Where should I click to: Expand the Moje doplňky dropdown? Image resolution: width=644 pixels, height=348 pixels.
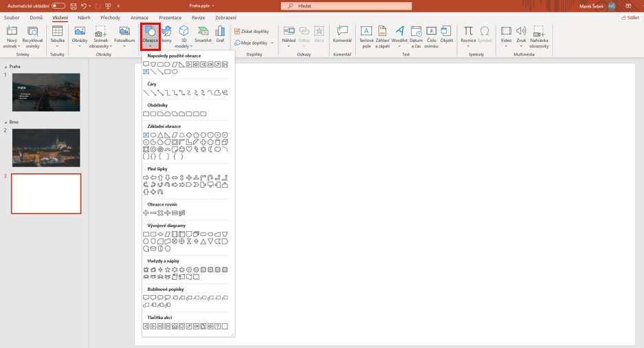(272, 43)
